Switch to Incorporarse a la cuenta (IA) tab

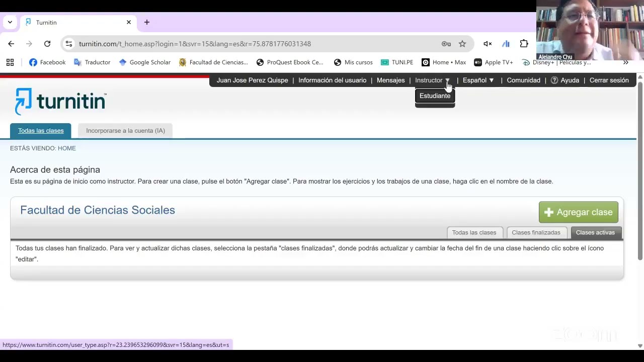tap(125, 131)
